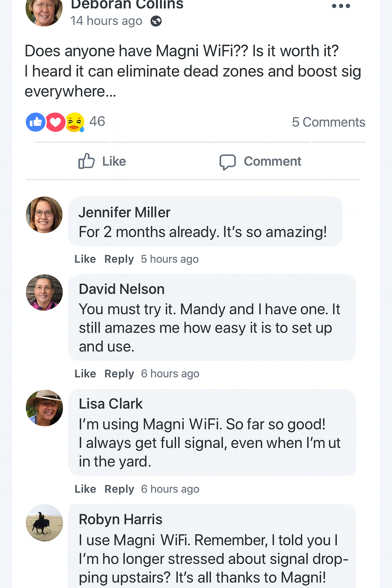Reply to Lisa Clark's comment

(x=119, y=489)
